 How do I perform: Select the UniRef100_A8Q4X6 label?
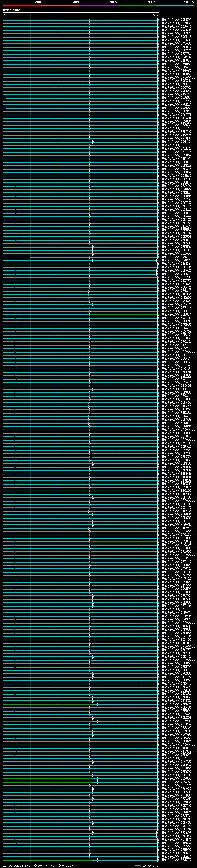(177, 287)
